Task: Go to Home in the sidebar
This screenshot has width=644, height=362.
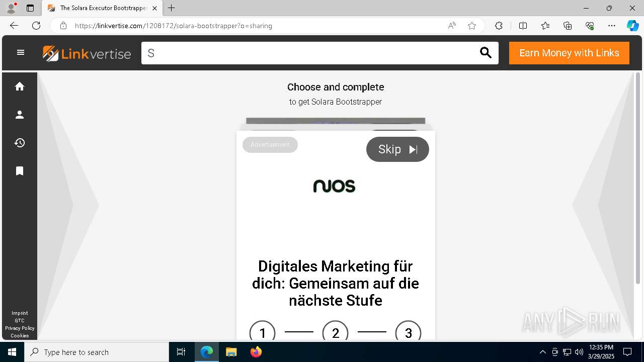Action: click(x=20, y=86)
